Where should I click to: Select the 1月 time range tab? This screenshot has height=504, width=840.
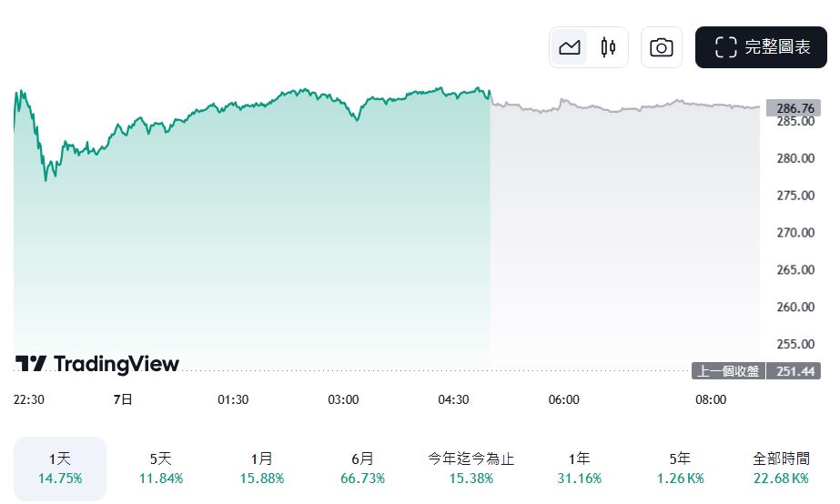tap(261, 469)
